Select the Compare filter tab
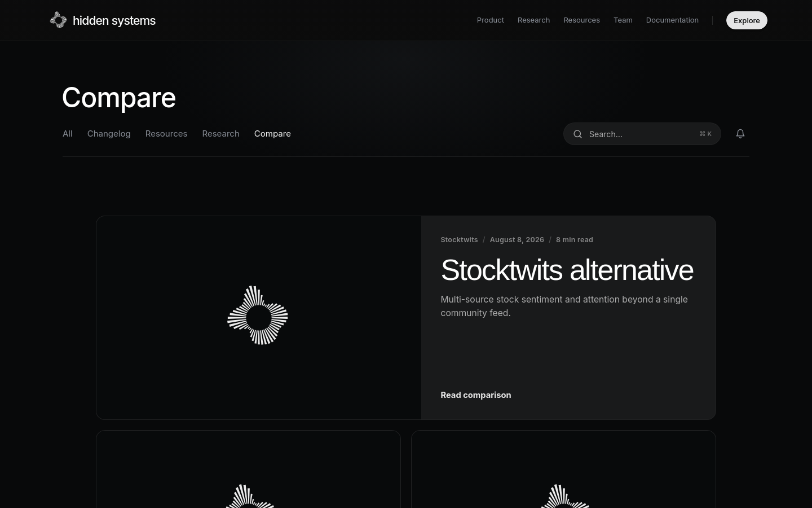Screen dimensions: 812x508 coord(272,134)
